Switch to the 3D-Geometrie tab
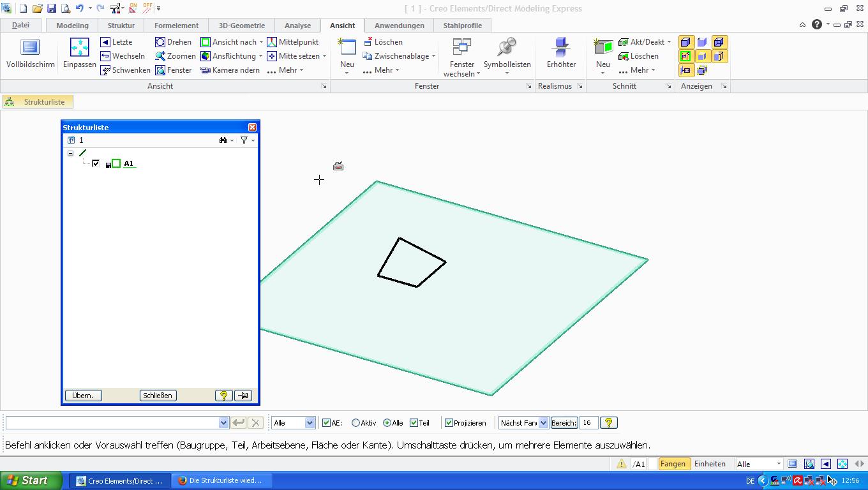 (242, 25)
